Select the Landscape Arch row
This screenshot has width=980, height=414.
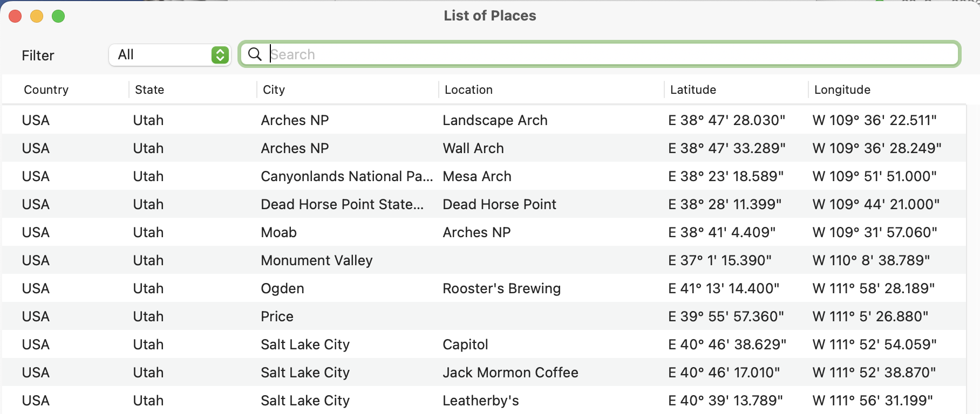pos(484,120)
